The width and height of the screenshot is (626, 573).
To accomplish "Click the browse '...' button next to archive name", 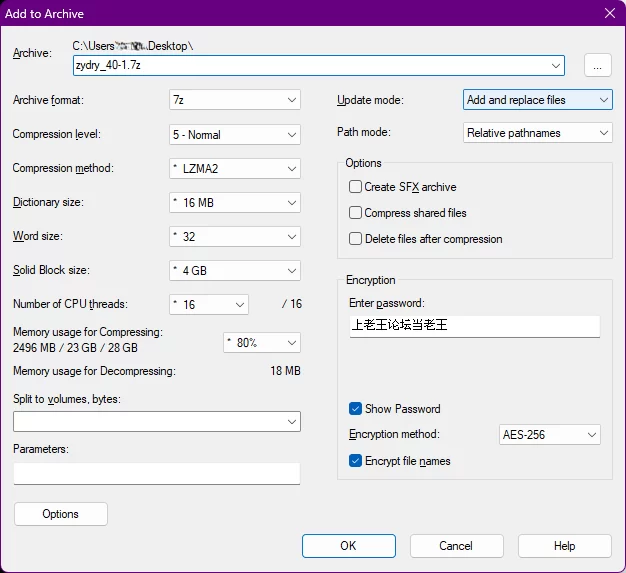I will coord(597,65).
